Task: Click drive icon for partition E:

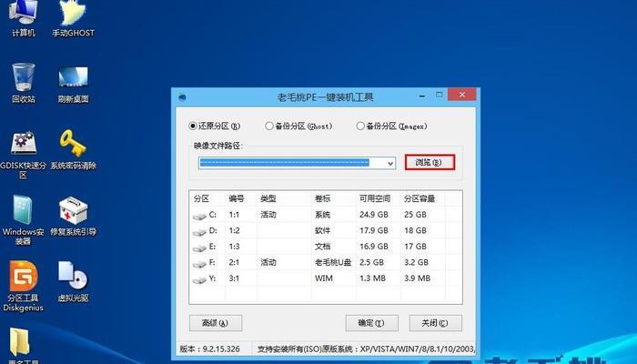Action: pyautogui.click(x=199, y=248)
